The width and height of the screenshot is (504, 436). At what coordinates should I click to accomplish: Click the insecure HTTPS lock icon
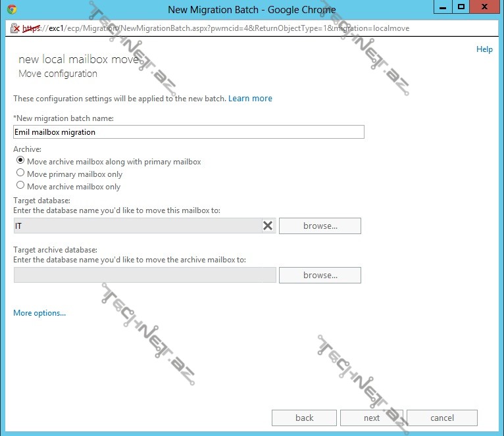point(14,28)
